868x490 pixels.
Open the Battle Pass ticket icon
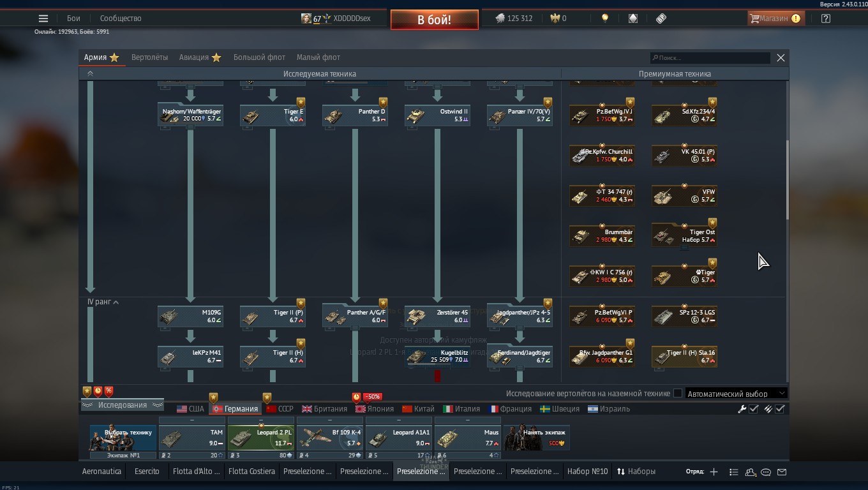coord(661,19)
